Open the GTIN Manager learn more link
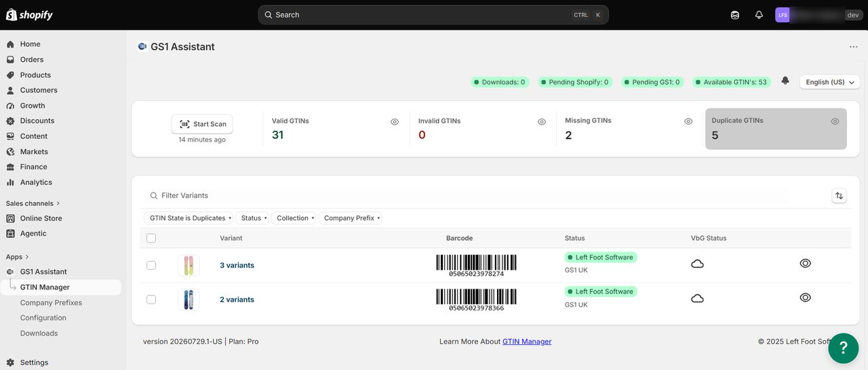Viewport: 868px width, 370px height. tap(527, 342)
